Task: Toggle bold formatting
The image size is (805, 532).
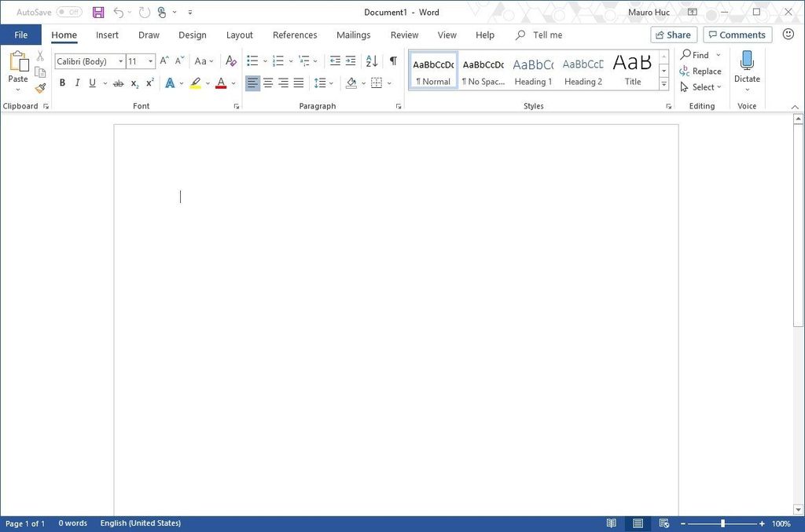Action: point(62,83)
